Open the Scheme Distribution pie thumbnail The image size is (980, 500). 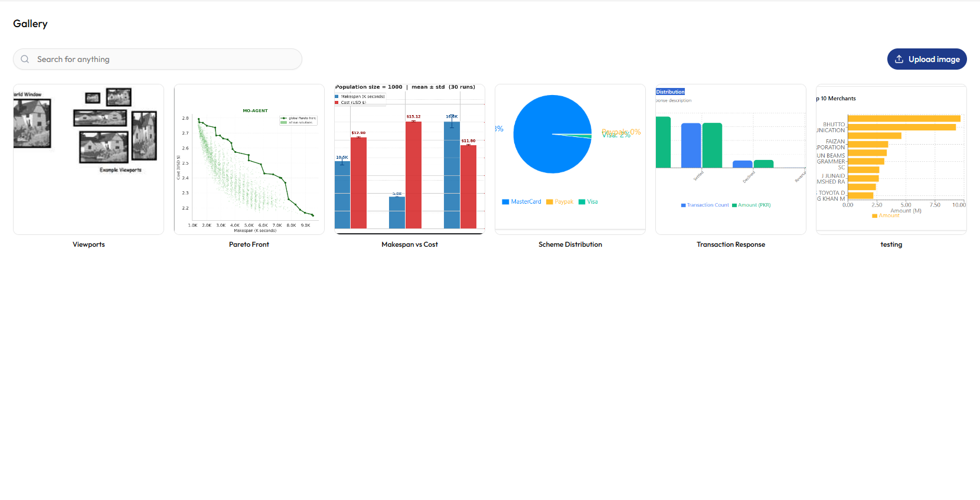coord(570,159)
